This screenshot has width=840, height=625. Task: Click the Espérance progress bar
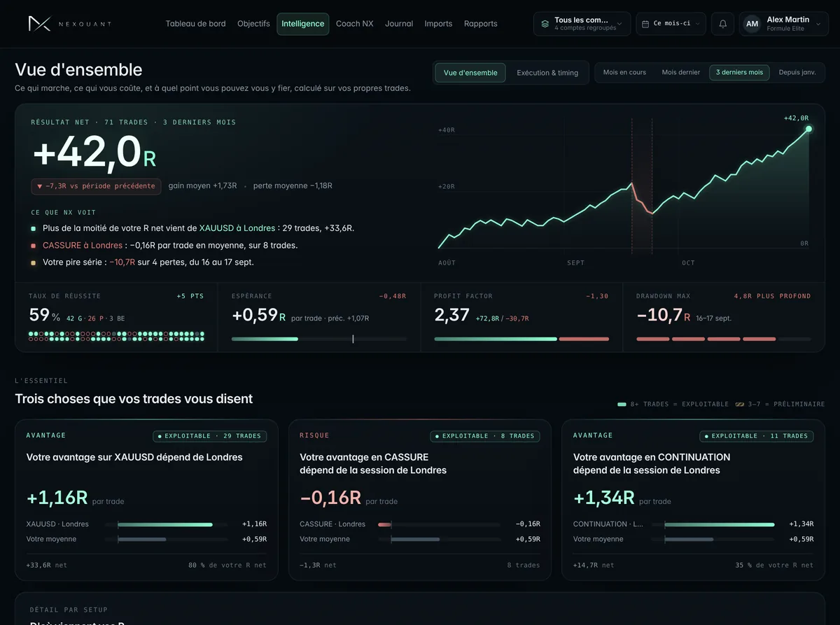pyautogui.click(x=318, y=339)
